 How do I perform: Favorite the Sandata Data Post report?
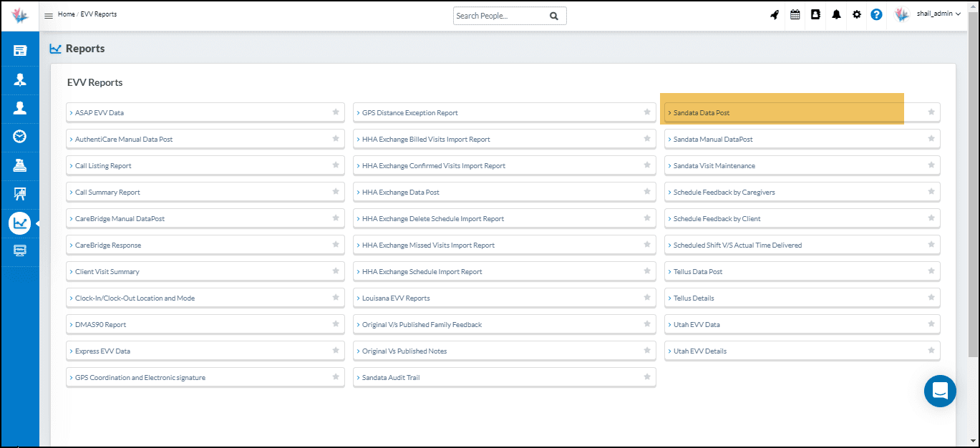coord(931,112)
